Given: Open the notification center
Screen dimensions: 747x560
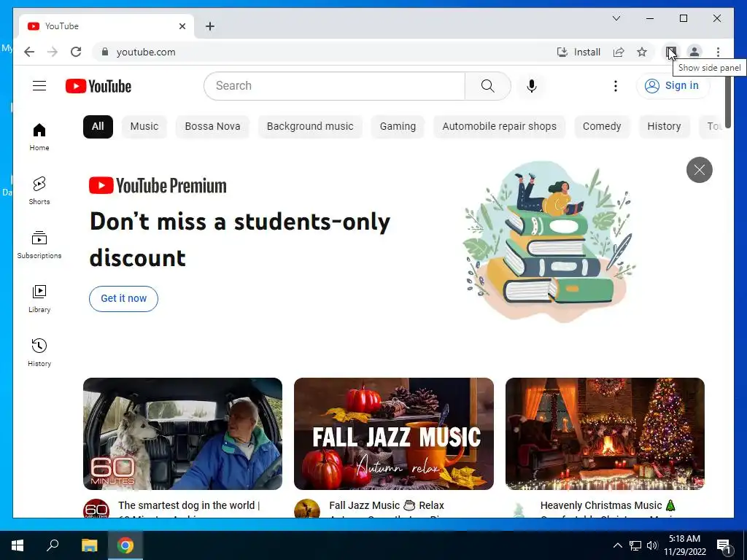Looking at the screenshot, I should click(724, 545).
